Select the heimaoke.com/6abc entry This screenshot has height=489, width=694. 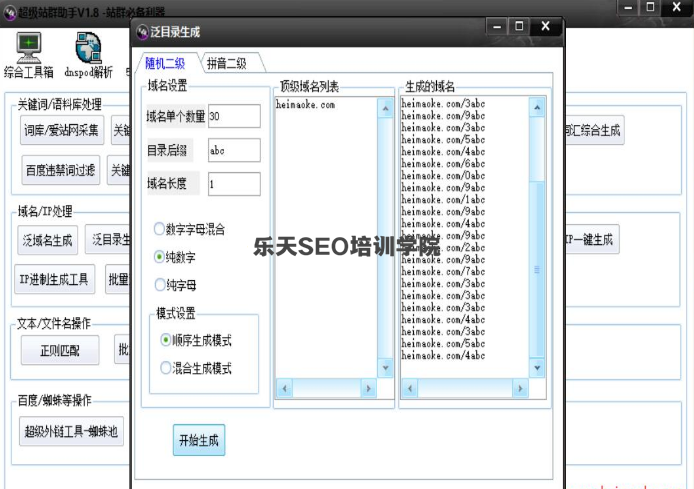pos(443,164)
